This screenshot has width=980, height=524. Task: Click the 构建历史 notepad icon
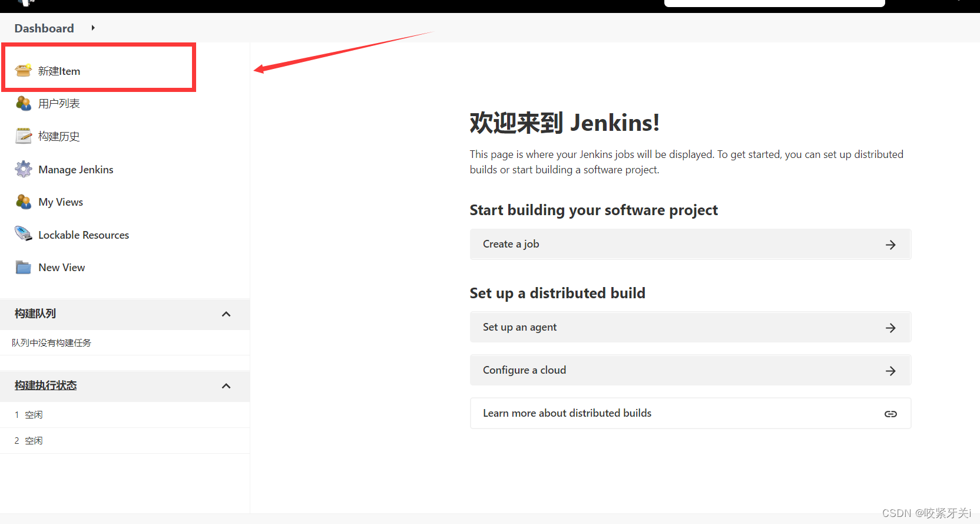pos(24,136)
